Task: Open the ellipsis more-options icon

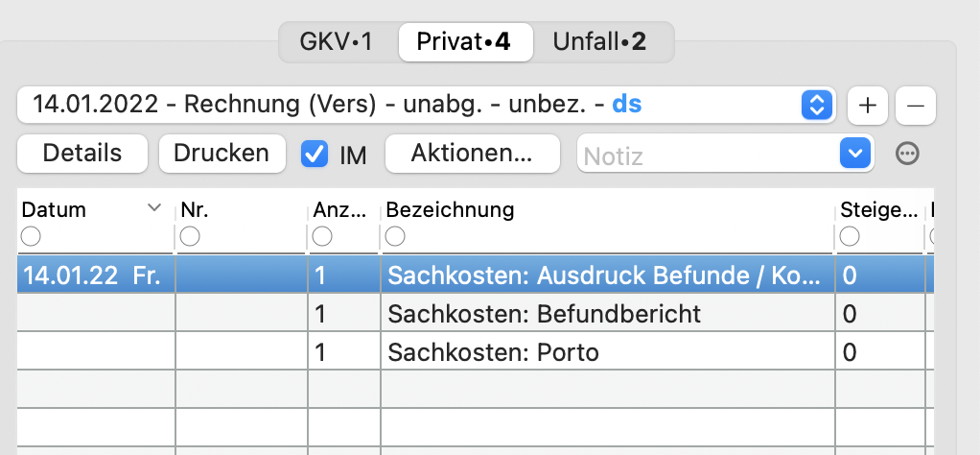Action: click(x=907, y=154)
